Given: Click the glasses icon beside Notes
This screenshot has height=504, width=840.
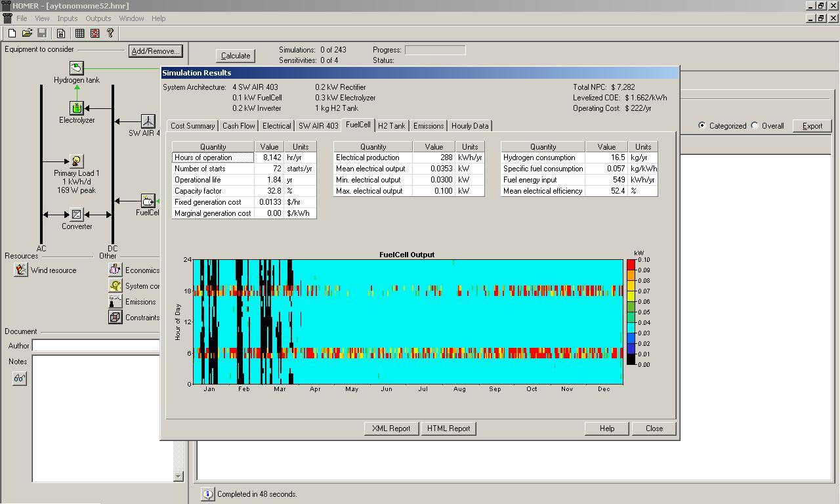Looking at the screenshot, I should point(20,379).
